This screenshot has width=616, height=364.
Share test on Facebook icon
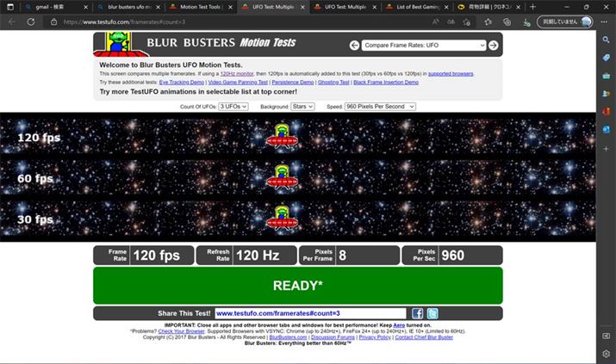417,313
